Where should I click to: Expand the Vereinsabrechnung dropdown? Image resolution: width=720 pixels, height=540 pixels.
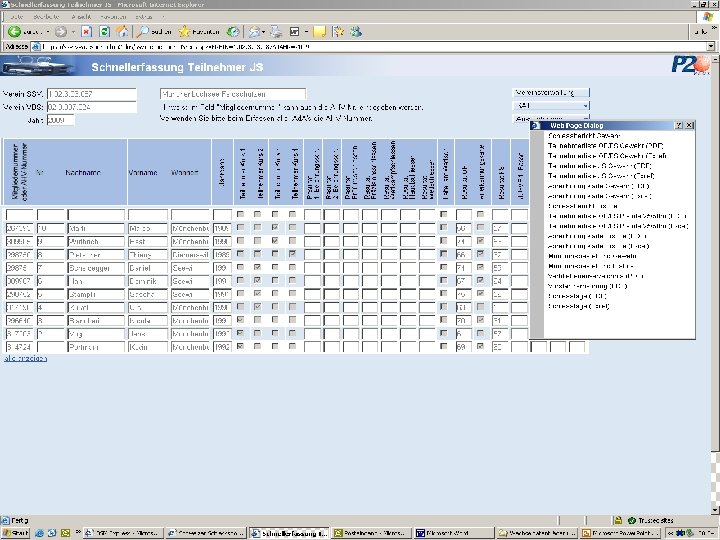click(x=551, y=92)
